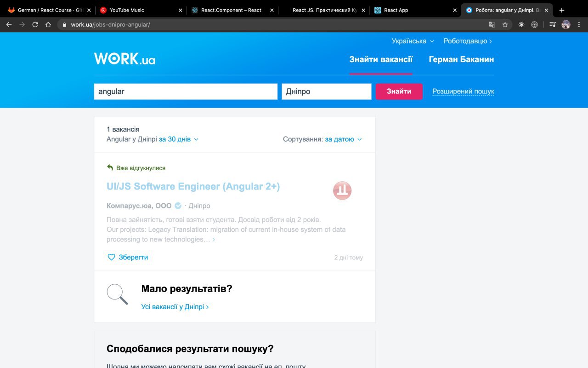This screenshot has height=368, width=588.
Task: Click the circular extension icon beside React DevTools
Action: tap(534, 24)
